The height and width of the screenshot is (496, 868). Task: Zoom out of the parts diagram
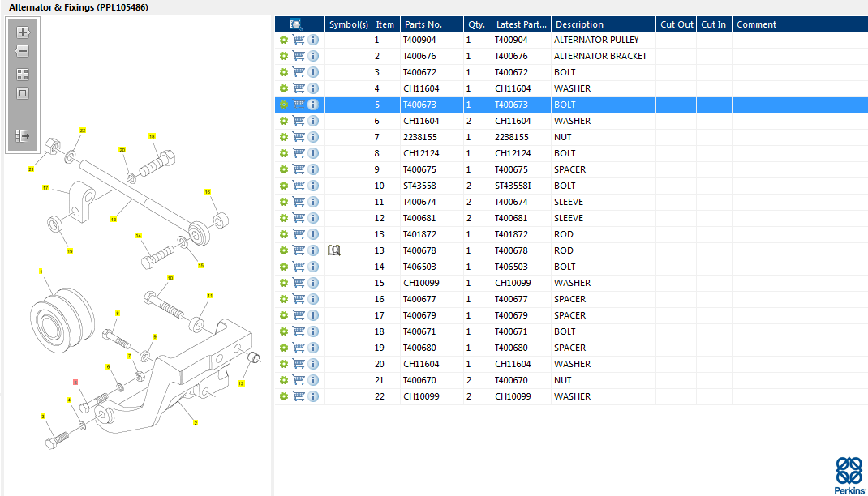[23, 51]
